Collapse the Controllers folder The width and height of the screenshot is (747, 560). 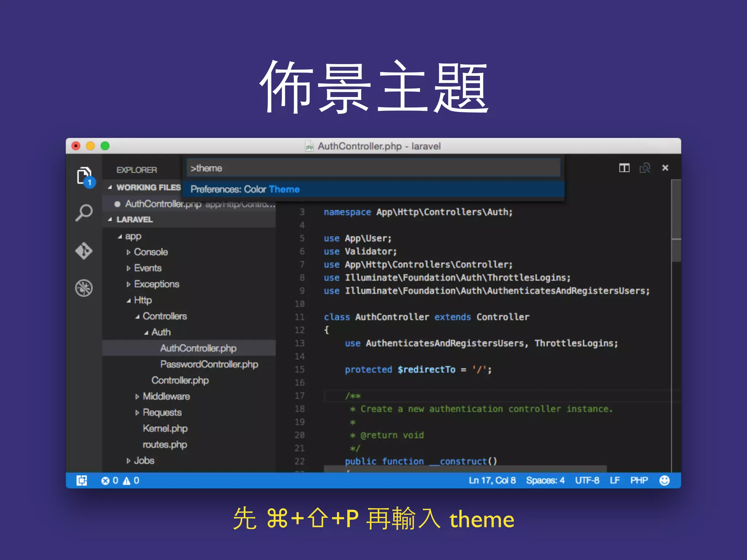(137, 317)
